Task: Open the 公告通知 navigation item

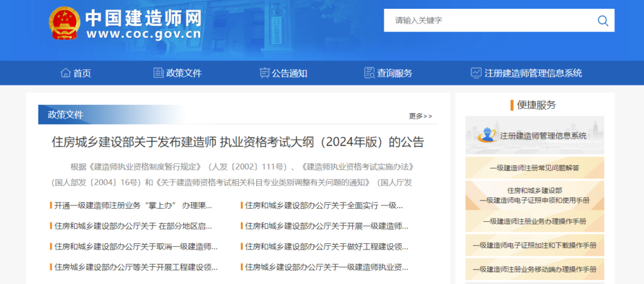Action: pyautogui.click(x=284, y=74)
